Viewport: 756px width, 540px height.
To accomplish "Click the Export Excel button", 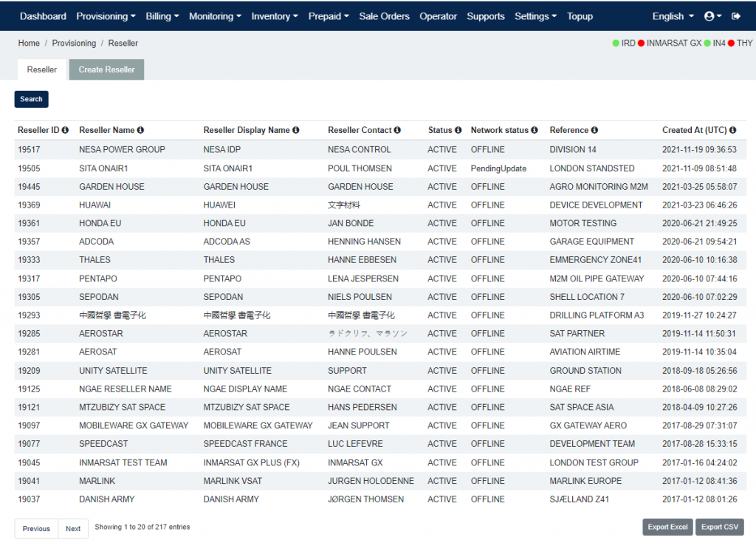I will coord(667,527).
